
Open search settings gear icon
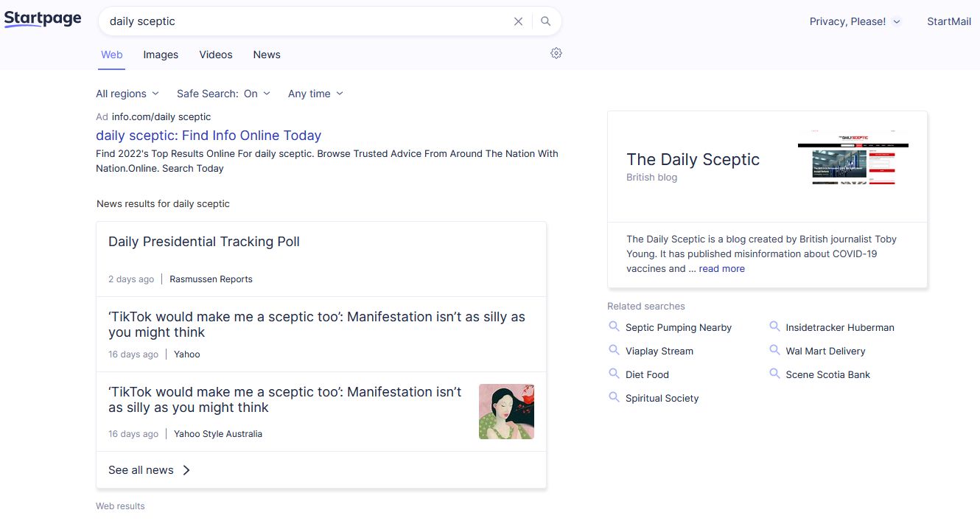556,53
